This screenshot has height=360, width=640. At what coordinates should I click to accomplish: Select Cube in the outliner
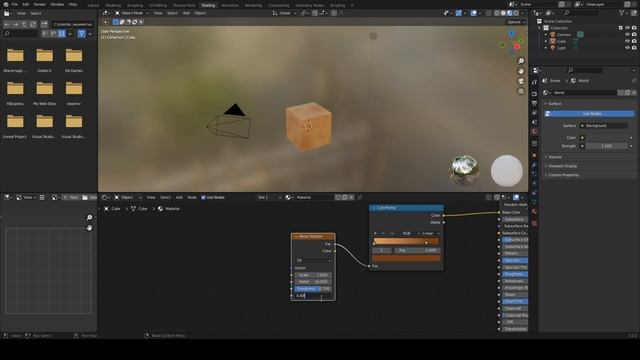click(x=561, y=41)
